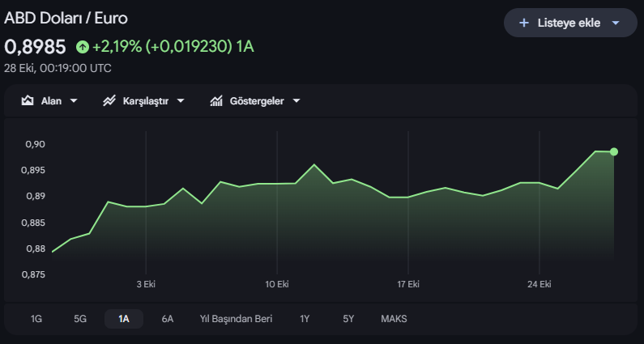Choose the 5Y time range tab
This screenshot has width=644, height=344.
(x=348, y=319)
